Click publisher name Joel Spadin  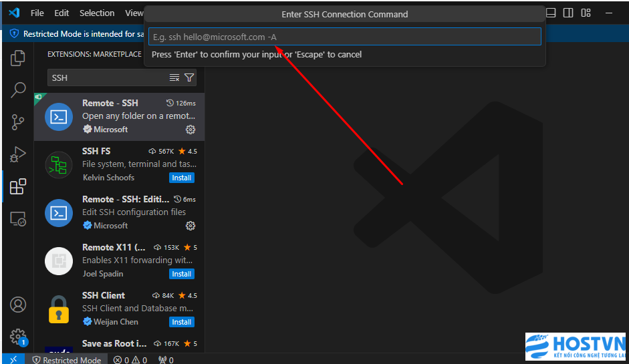click(103, 274)
